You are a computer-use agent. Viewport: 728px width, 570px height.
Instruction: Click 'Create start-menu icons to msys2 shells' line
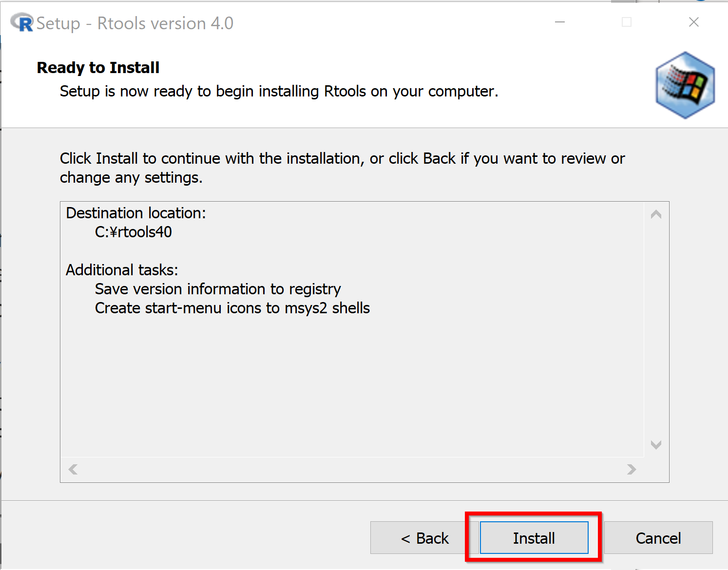pyautogui.click(x=232, y=308)
